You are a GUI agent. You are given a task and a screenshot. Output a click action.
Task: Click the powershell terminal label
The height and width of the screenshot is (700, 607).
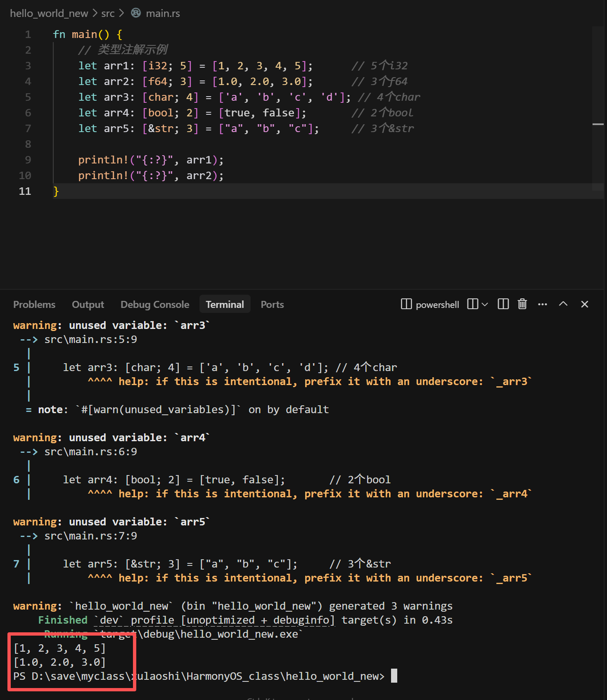click(437, 305)
